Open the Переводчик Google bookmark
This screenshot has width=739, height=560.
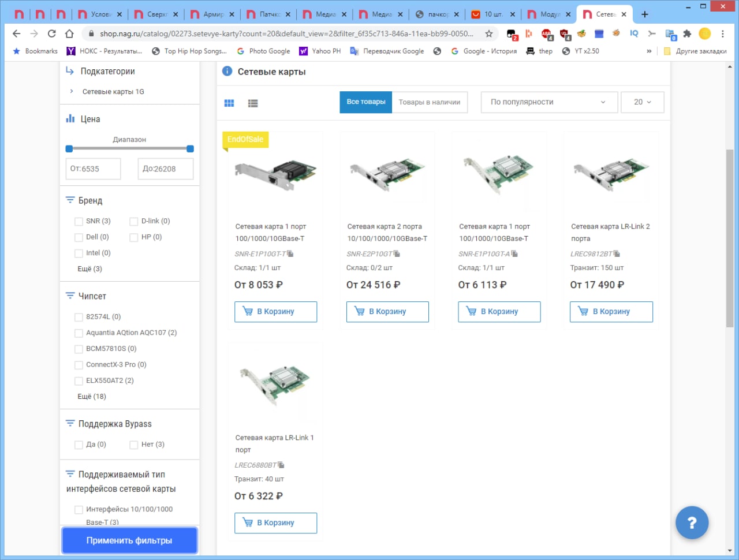(x=387, y=51)
